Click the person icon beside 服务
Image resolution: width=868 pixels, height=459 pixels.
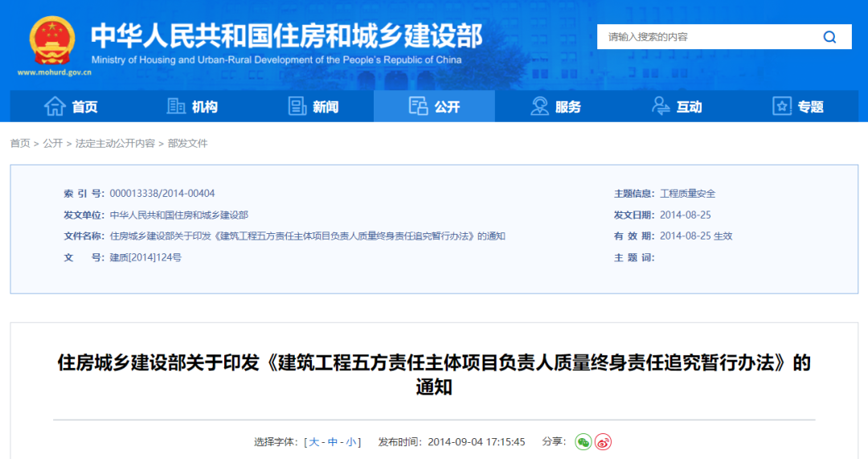(x=539, y=106)
